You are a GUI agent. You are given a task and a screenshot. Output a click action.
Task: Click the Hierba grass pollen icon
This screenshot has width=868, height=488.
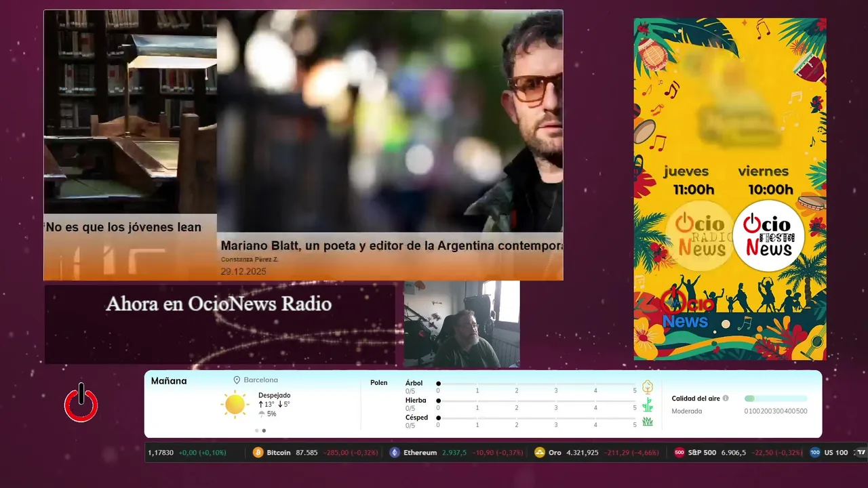point(648,405)
